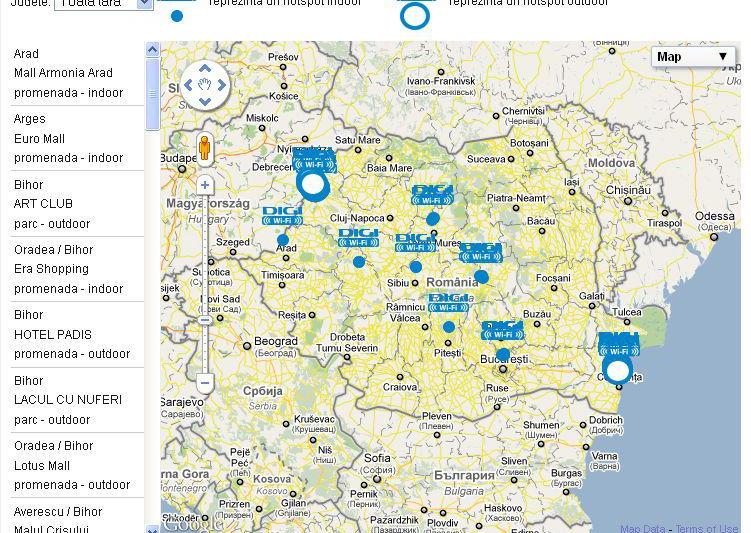
Task: Click the Street View pegman icon
Action: pos(205,148)
